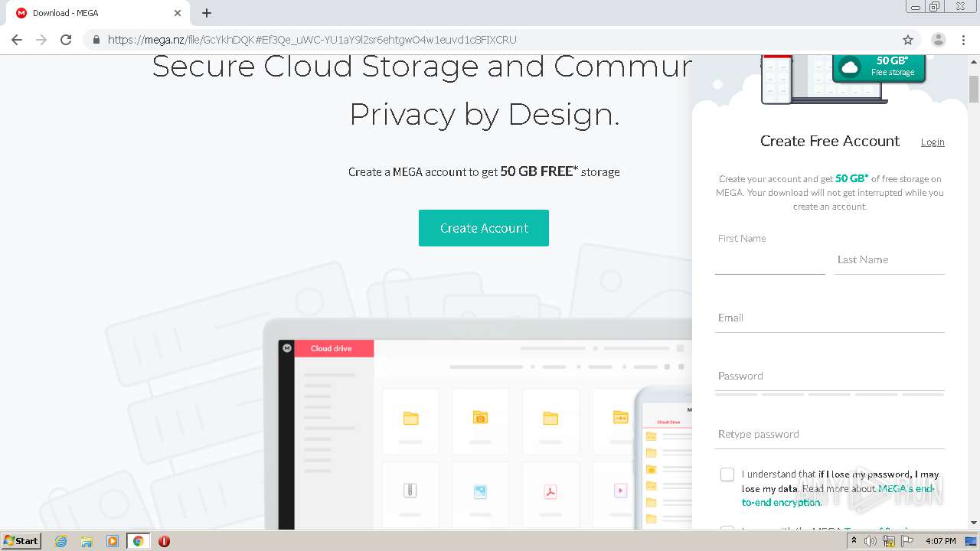Click the Cloud drive header in the illustration
Image resolution: width=980 pixels, height=551 pixels.
click(x=334, y=348)
